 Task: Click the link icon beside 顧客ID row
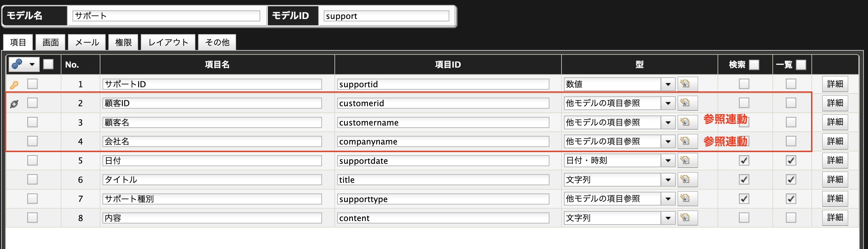tap(14, 103)
